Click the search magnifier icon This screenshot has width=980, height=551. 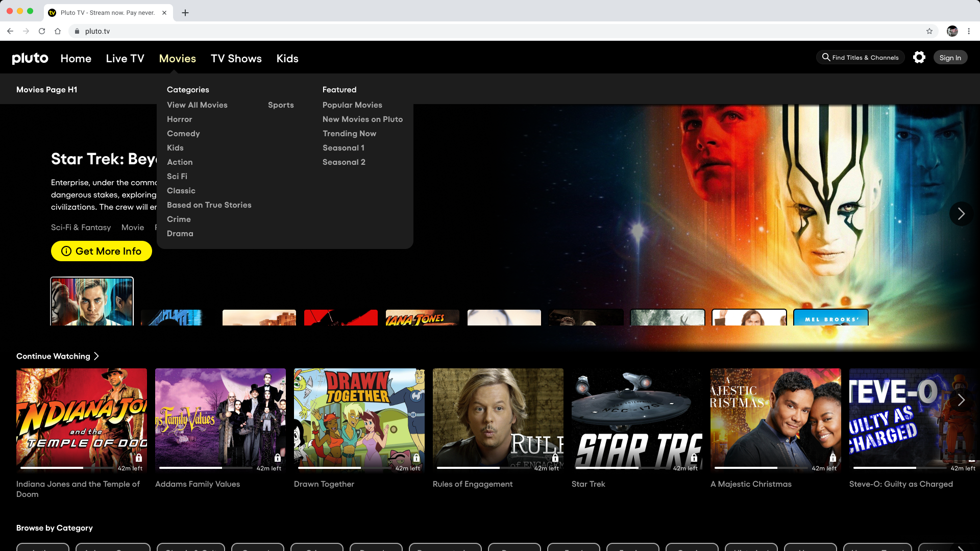(826, 57)
